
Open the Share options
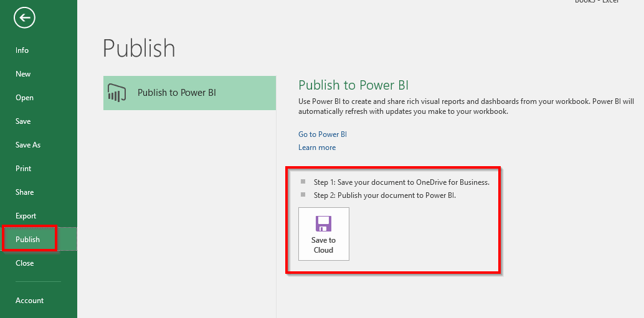(25, 192)
